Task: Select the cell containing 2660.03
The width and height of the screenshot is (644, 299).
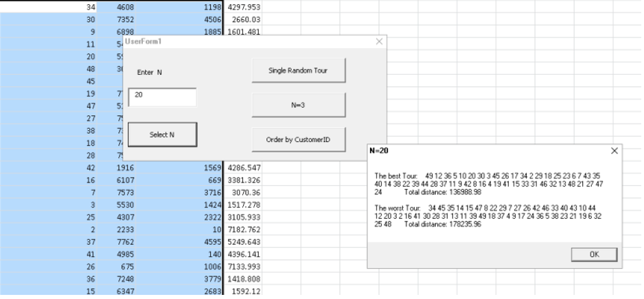Action: pos(243,19)
